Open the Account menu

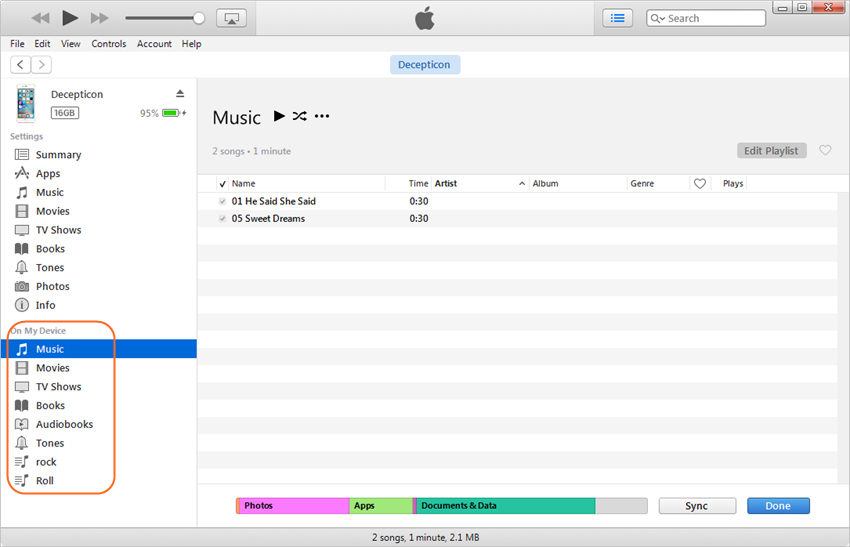154,44
